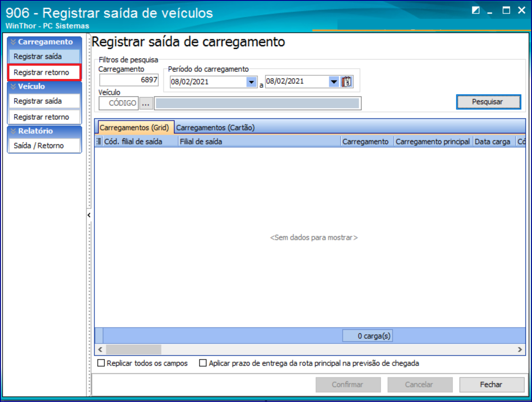
Task: Open the period calendar shortcut icon
Action: tap(347, 82)
